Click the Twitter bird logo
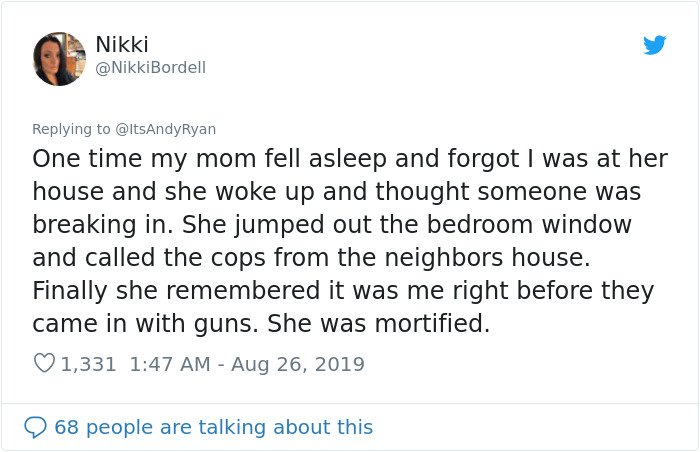 tap(654, 45)
